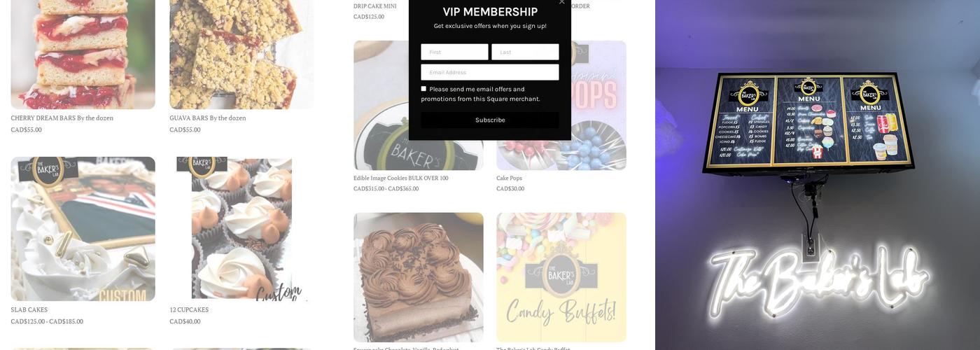
Task: Click the neon sign store photo
Action: pyautogui.click(x=818, y=175)
